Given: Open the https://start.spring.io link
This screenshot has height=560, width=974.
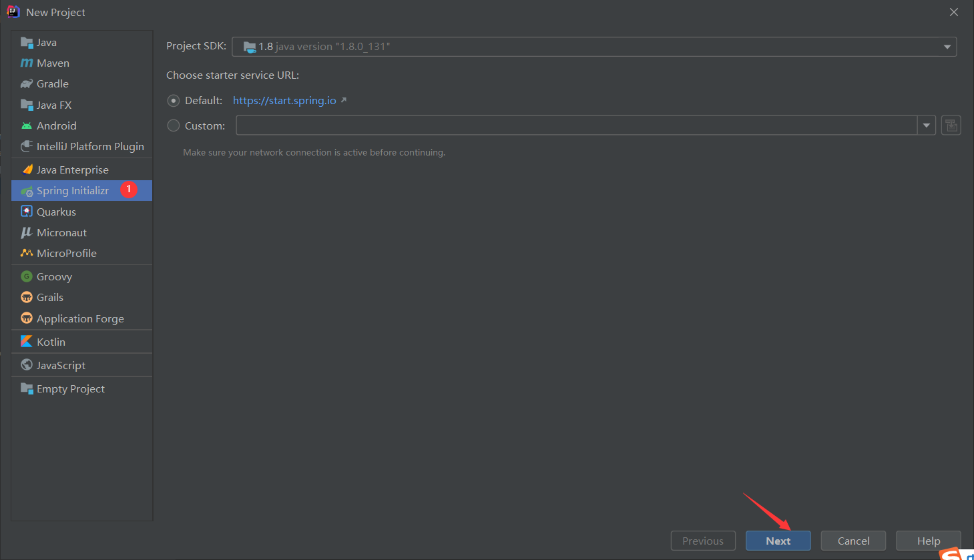Looking at the screenshot, I should click(x=284, y=101).
